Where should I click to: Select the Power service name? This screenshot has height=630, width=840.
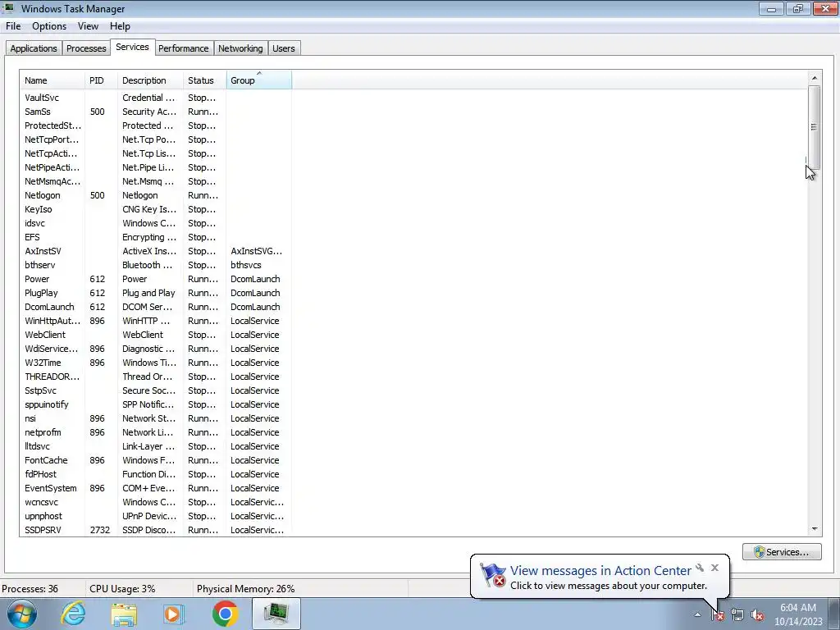tap(37, 279)
